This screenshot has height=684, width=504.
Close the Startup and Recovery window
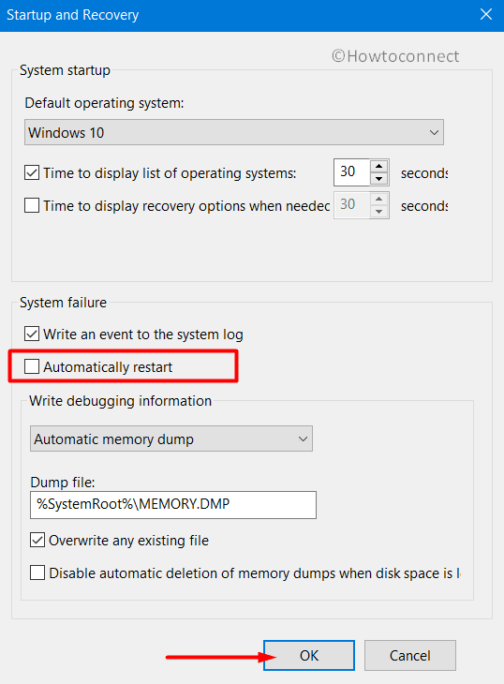pos(486,15)
